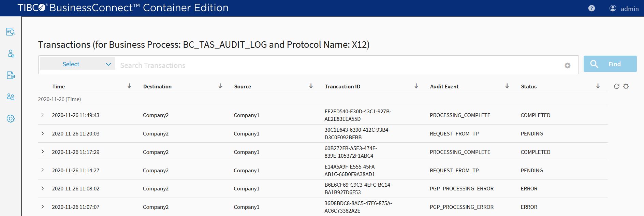Screen dimensions: 644x216
Task: Click the help question mark icon
Action: [591, 9]
